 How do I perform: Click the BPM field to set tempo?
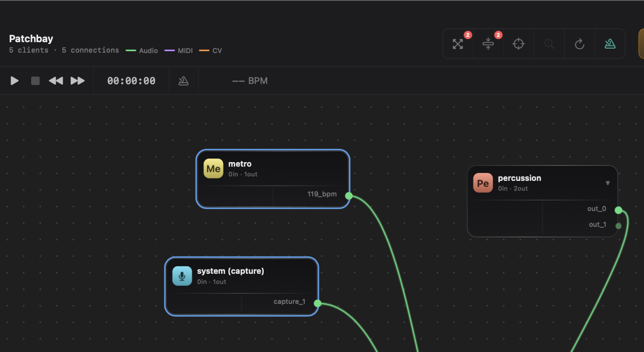point(251,80)
